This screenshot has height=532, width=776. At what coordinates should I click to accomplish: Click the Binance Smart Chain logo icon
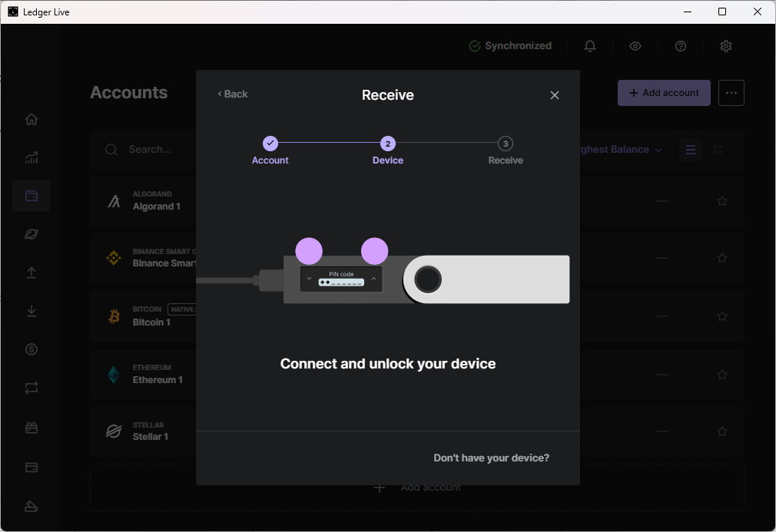click(114, 258)
